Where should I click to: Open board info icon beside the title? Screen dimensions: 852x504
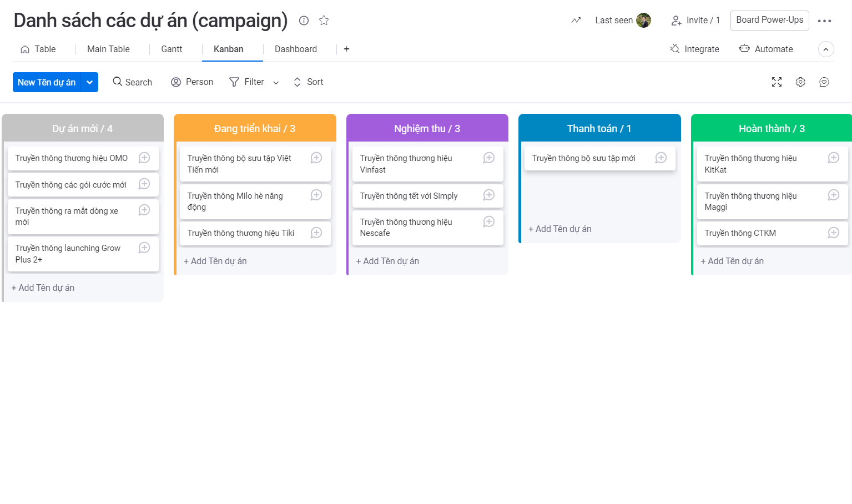304,21
